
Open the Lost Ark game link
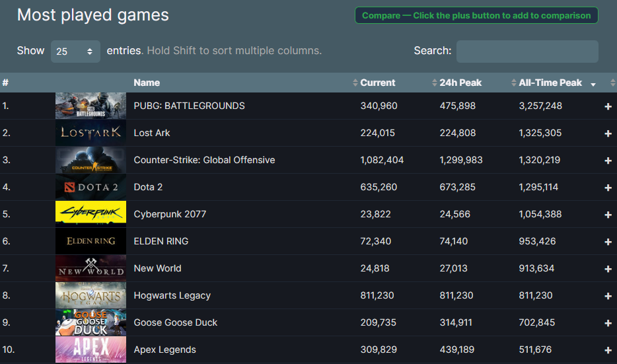pos(152,133)
